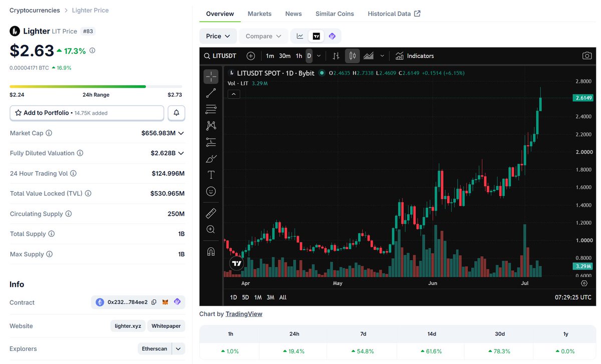
Task: Select the brush drawing tool
Action: click(211, 159)
